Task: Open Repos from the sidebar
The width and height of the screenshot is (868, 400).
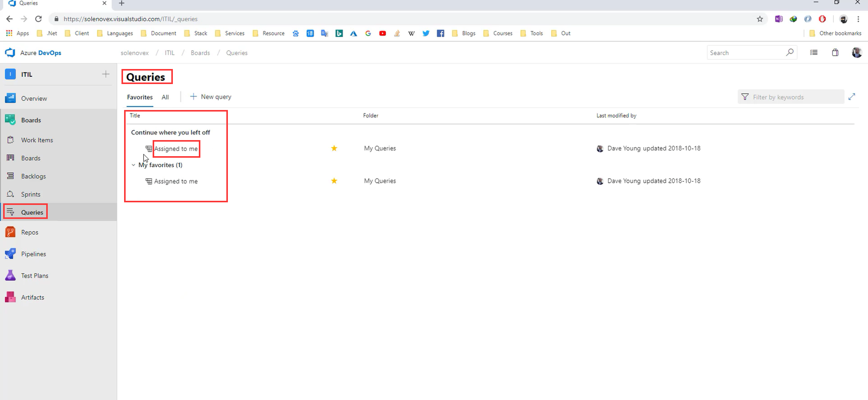Action: pos(30,232)
